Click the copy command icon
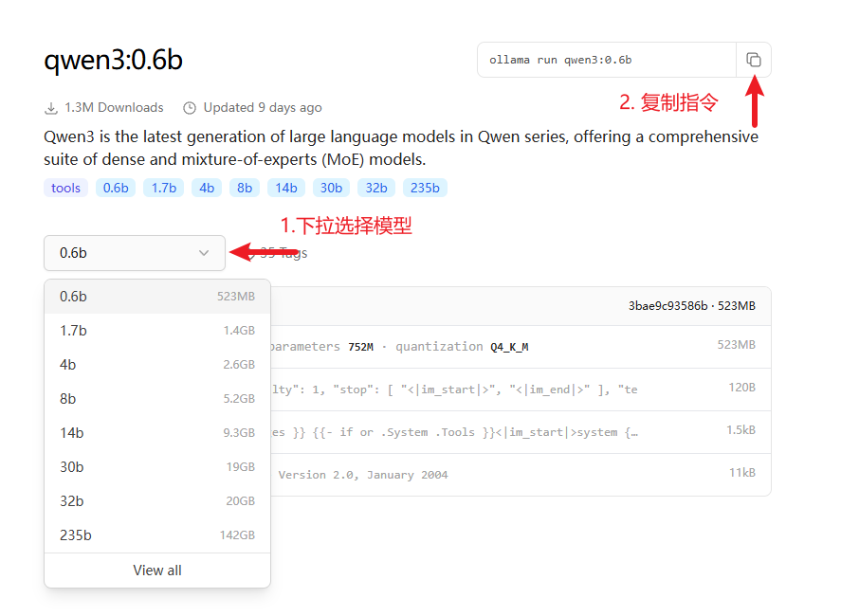The image size is (841, 616). [x=754, y=60]
